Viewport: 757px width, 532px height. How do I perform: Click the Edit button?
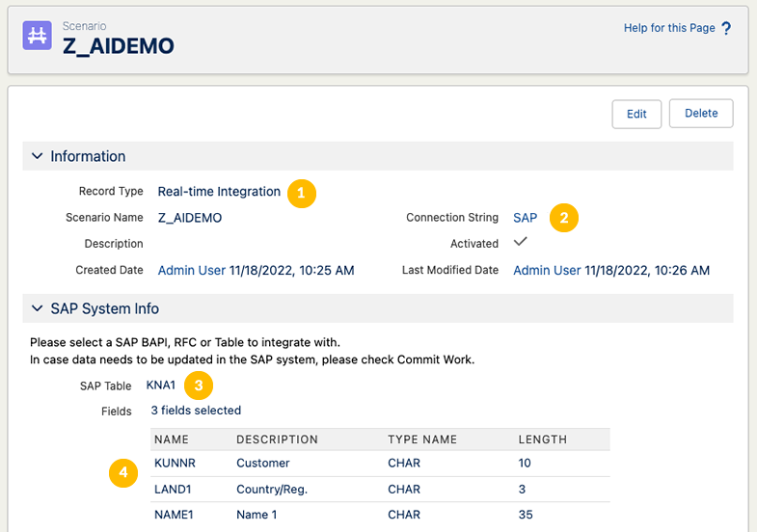(636, 114)
